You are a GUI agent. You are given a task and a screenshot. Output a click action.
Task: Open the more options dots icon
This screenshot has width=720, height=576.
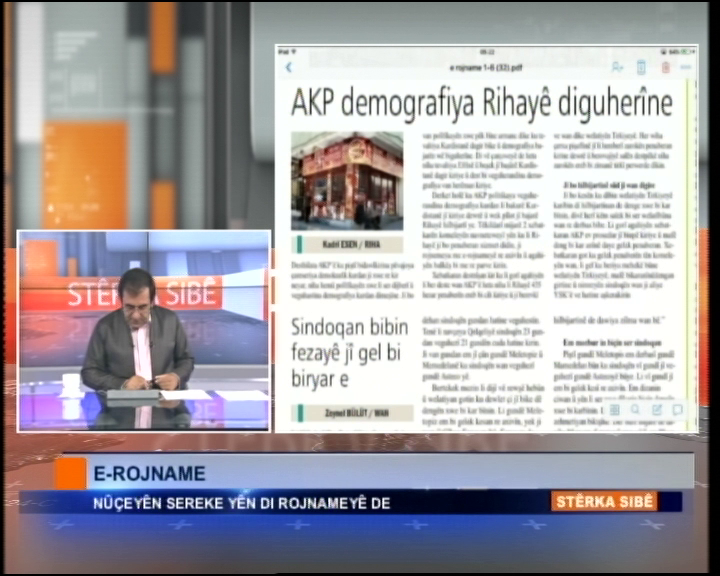[686, 68]
